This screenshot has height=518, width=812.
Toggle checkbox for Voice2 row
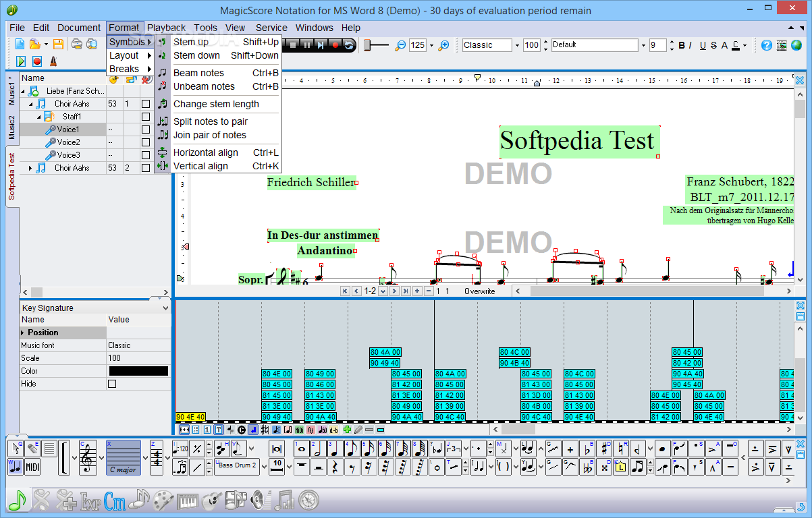tap(146, 142)
